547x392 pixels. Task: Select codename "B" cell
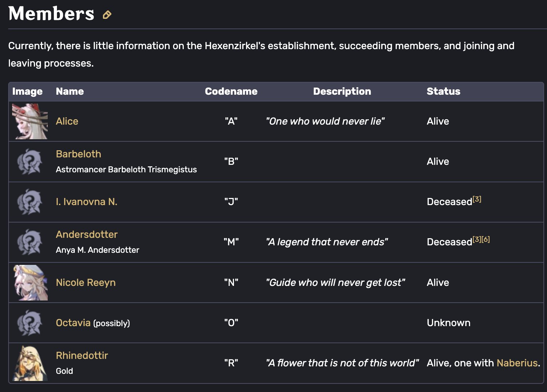(x=231, y=161)
